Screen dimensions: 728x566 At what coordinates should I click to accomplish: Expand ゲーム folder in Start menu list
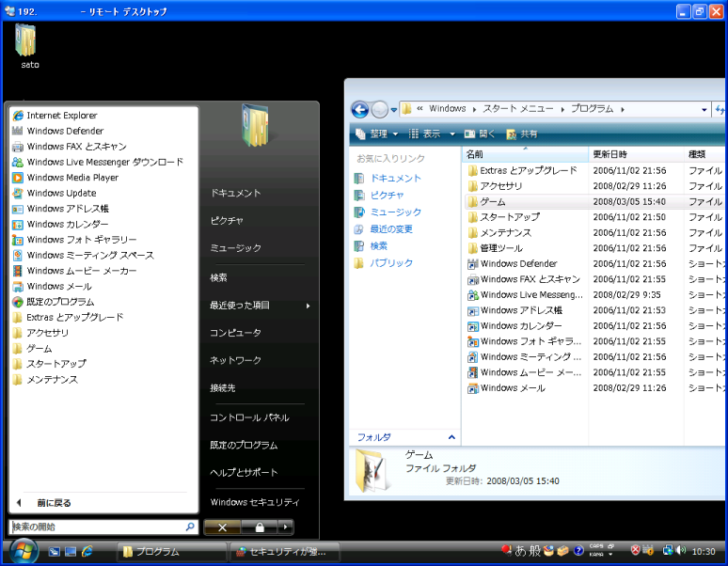point(32,349)
